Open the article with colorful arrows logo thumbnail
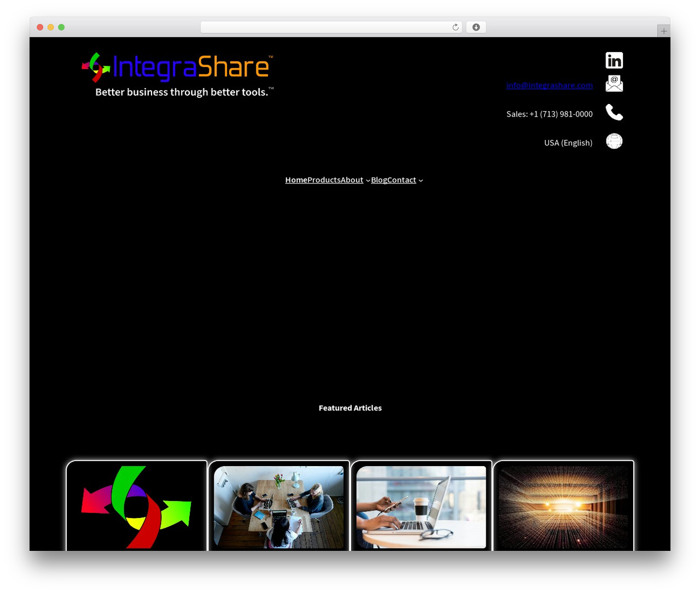 136,507
